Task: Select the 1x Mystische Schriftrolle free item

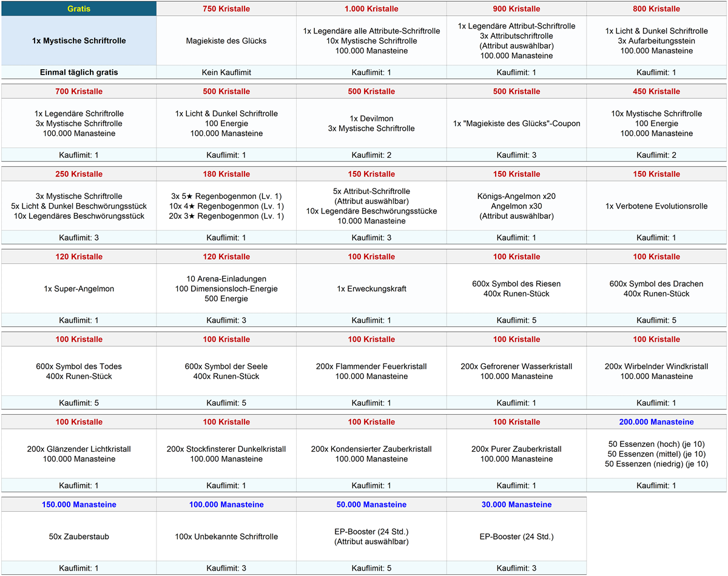Action: coord(79,41)
